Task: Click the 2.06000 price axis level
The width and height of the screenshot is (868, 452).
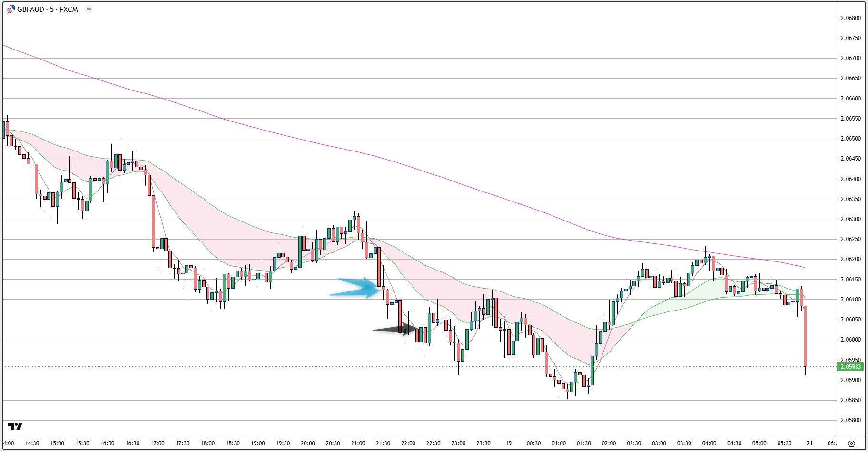Action: pyautogui.click(x=850, y=340)
